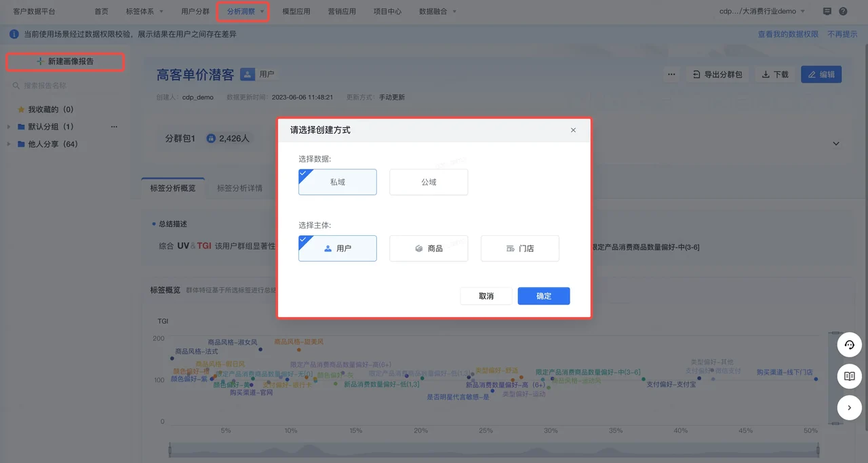The height and width of the screenshot is (463, 868).
Task: Open the 模型应用 menu item
Action: point(296,12)
